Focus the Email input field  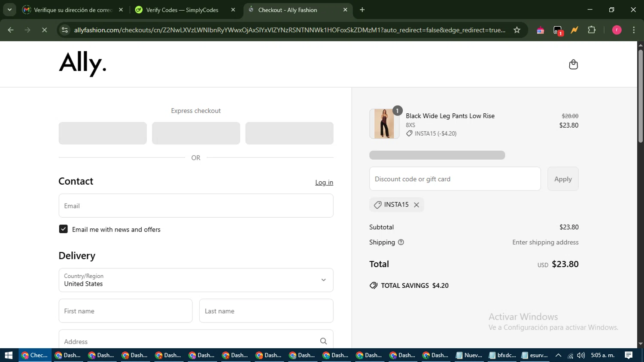click(196, 206)
